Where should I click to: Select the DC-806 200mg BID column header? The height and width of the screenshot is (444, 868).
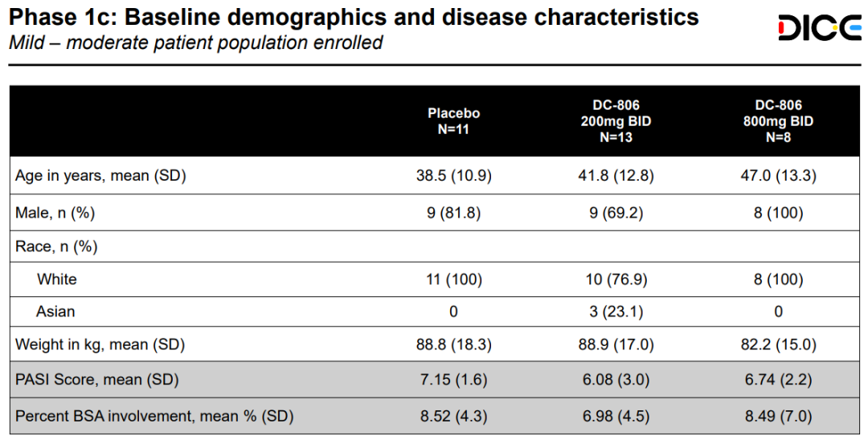pos(616,121)
